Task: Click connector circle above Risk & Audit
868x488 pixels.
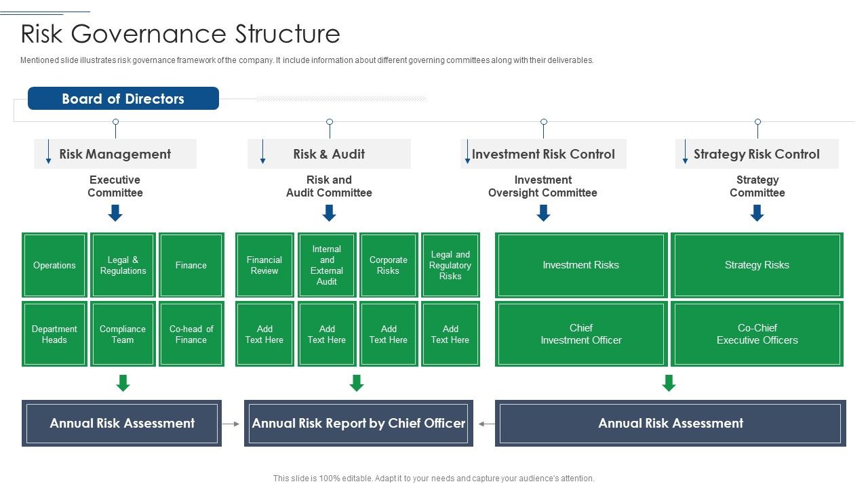Action: (330, 122)
